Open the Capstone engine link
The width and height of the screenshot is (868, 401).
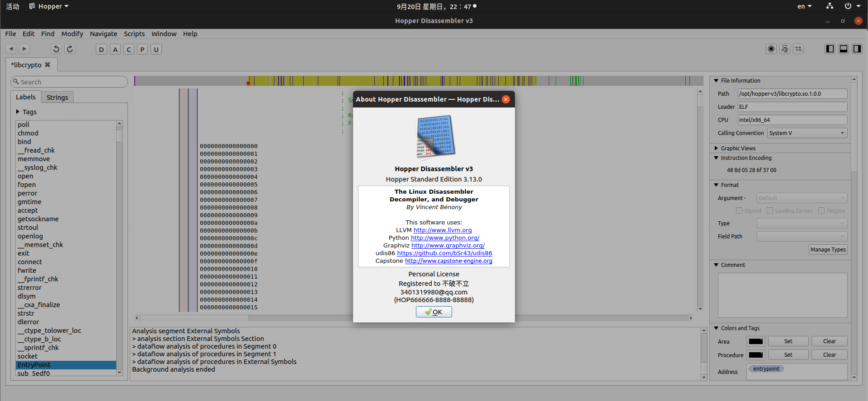click(449, 261)
